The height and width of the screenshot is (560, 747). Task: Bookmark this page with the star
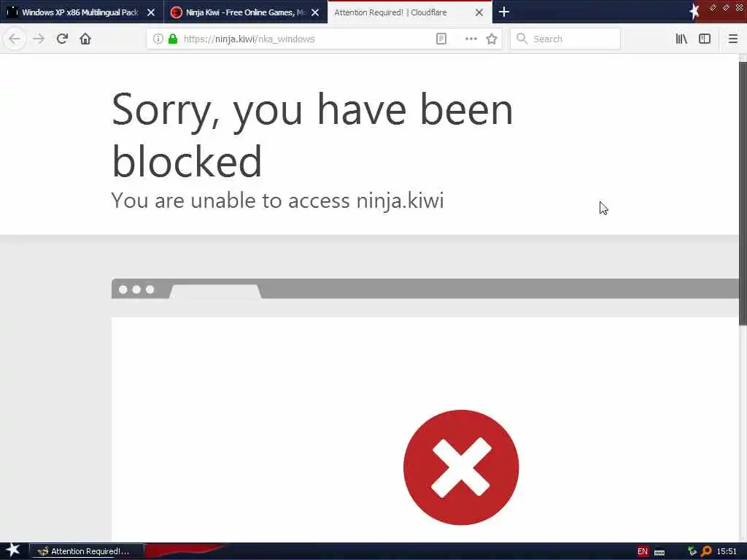[492, 39]
